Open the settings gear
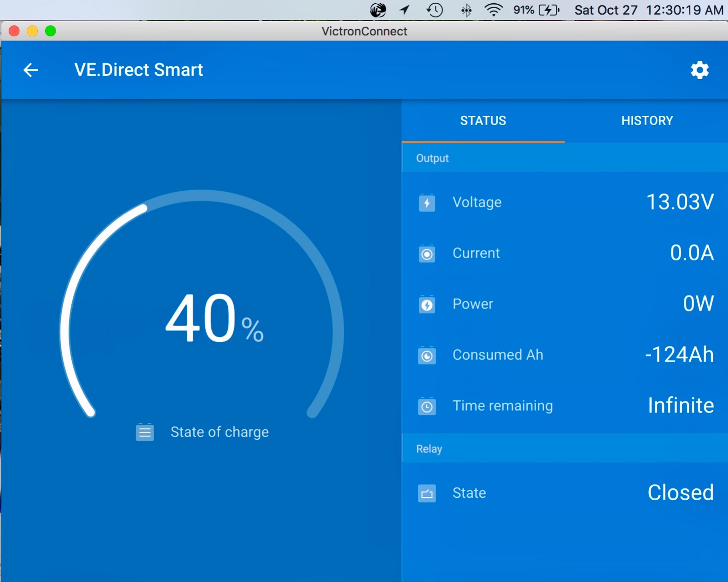The height and width of the screenshot is (582, 728). pos(699,70)
